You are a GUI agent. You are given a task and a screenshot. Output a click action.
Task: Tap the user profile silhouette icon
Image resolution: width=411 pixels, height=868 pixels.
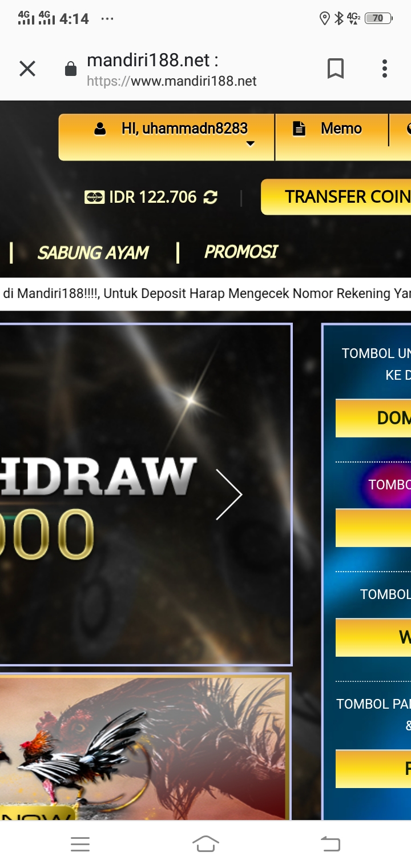pyautogui.click(x=100, y=129)
